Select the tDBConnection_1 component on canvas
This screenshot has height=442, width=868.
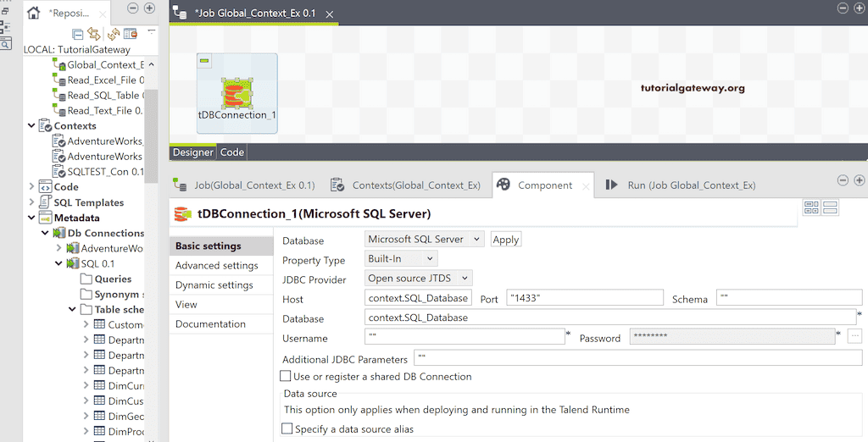click(x=237, y=93)
